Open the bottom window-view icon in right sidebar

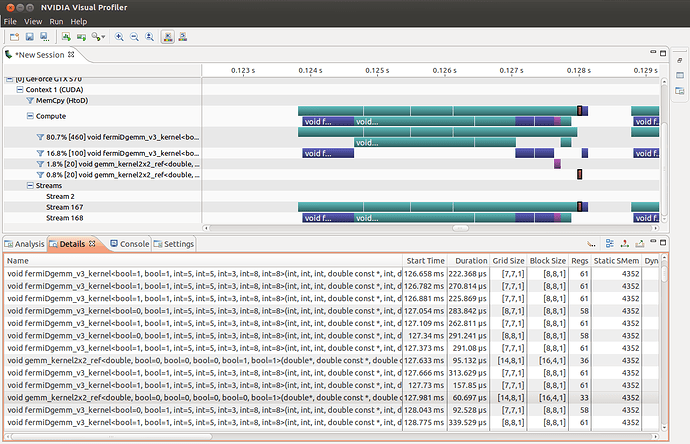coord(680,91)
